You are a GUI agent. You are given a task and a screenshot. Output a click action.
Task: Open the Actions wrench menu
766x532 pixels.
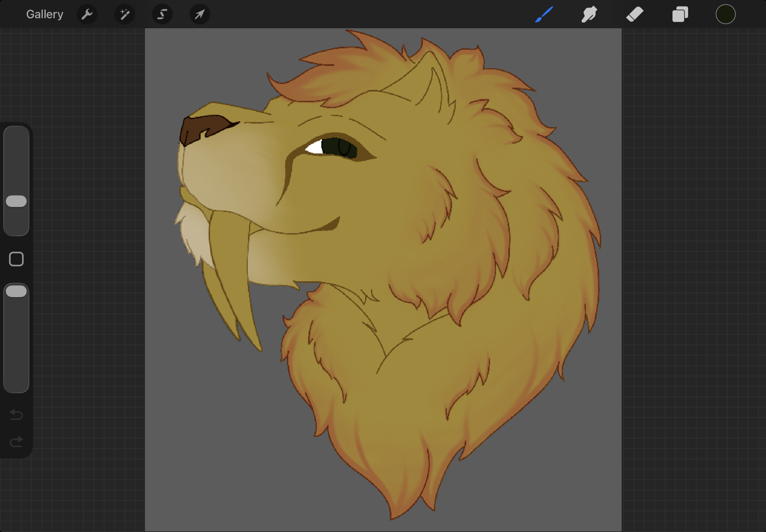coord(87,15)
